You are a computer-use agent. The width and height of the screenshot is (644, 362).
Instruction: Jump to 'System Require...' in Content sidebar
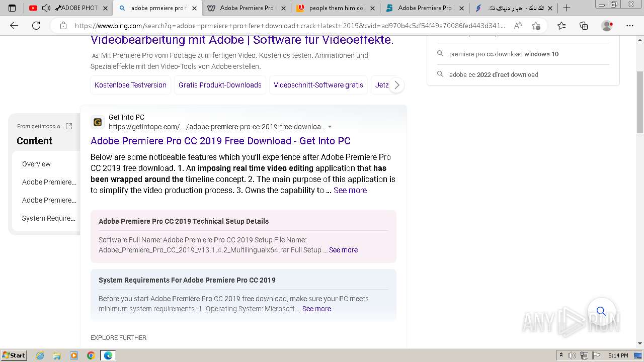[x=48, y=218]
